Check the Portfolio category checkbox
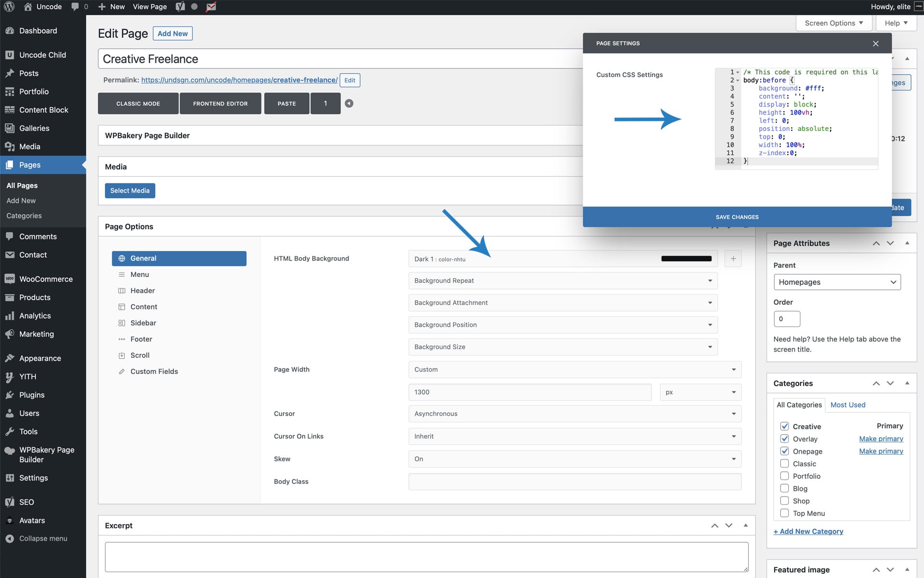Image resolution: width=924 pixels, height=578 pixels. pyautogui.click(x=784, y=476)
